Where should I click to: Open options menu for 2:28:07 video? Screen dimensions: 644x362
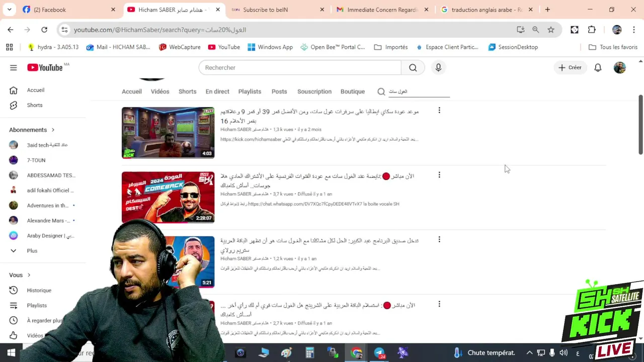[439, 175]
